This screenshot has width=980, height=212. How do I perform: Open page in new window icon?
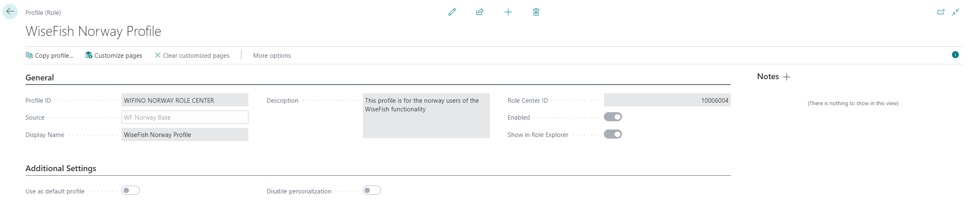pos(940,12)
